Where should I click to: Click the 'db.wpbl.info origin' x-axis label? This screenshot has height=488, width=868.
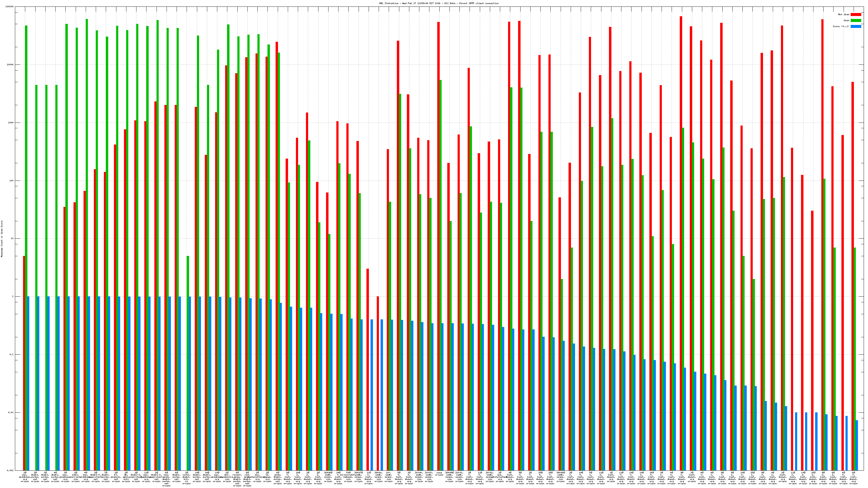(126, 477)
